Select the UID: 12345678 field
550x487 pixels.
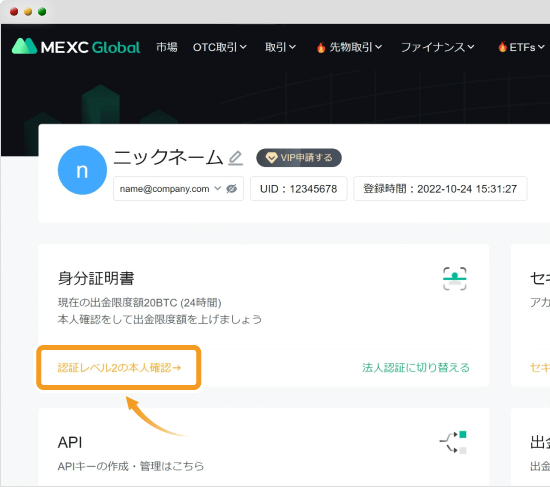click(299, 189)
